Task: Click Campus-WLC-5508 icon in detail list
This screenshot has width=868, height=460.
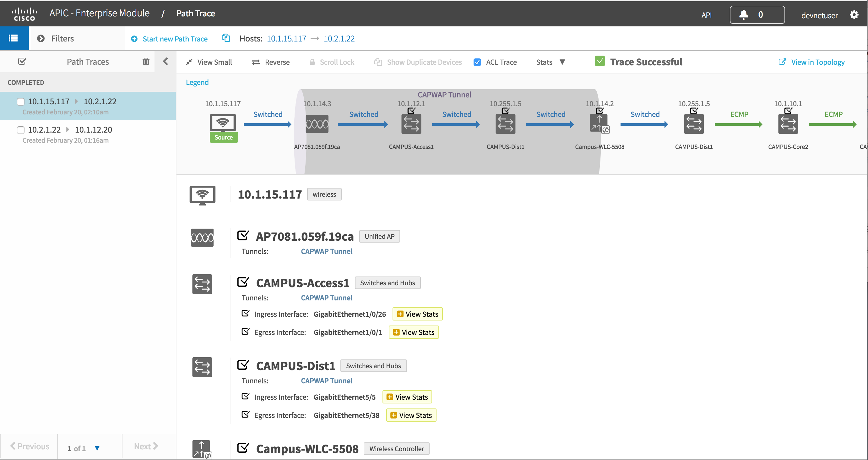Action: tap(202, 450)
